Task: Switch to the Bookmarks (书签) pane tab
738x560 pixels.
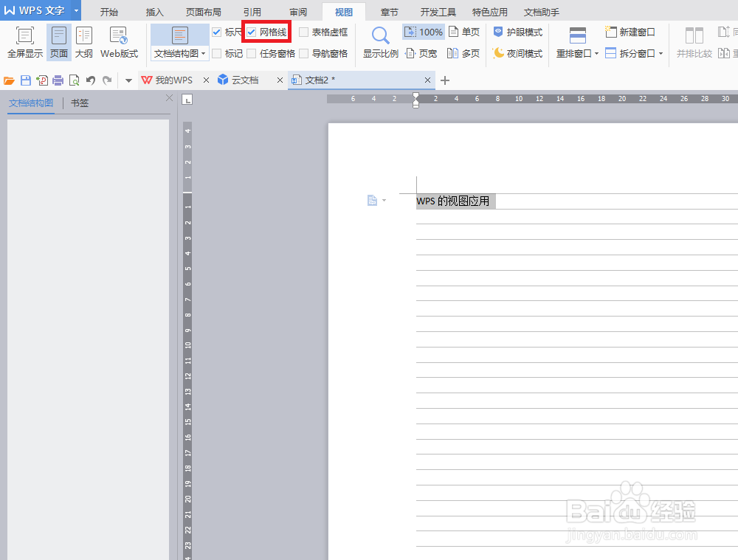Action: tap(80, 103)
